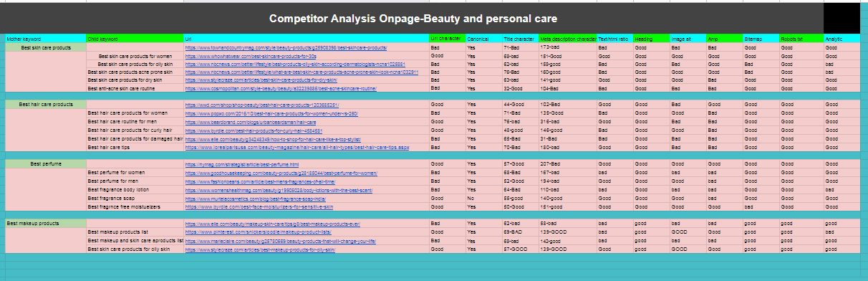
Task: Select the '207-Bad' meta description cell
Action: click(568, 165)
